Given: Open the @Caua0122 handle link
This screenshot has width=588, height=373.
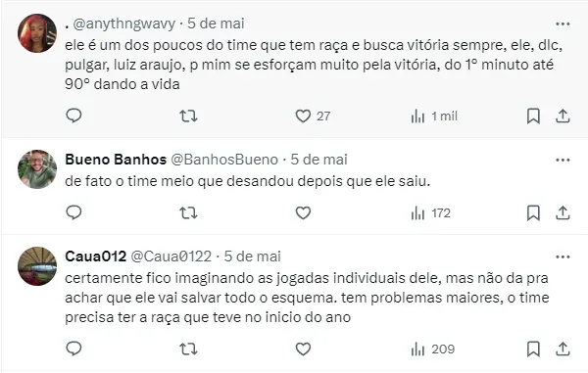Looking at the screenshot, I should point(171,256).
